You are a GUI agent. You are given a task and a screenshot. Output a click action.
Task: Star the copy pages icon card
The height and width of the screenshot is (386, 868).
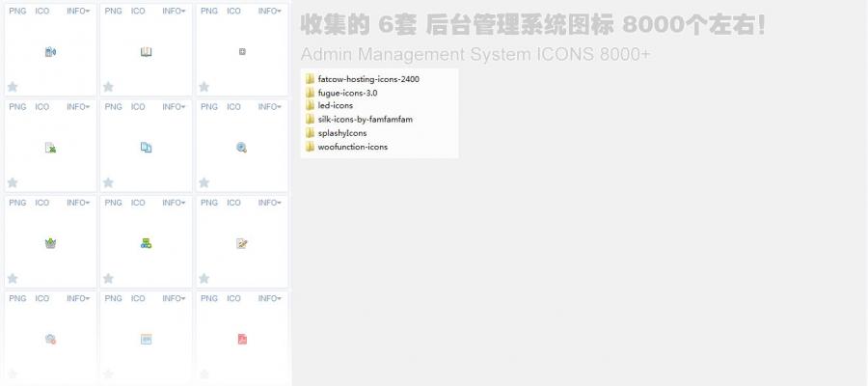coord(108,182)
